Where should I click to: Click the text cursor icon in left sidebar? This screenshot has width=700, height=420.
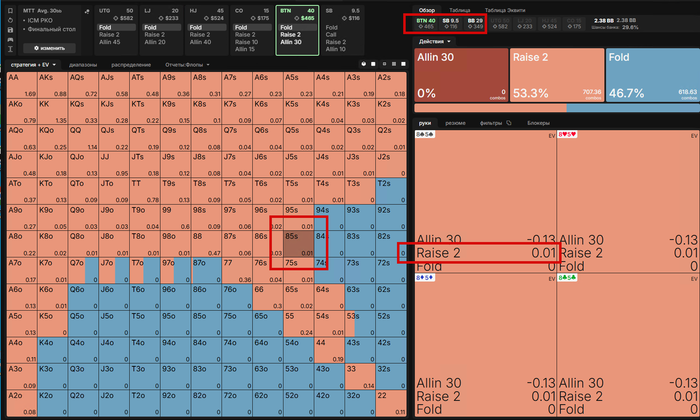click(x=10, y=49)
